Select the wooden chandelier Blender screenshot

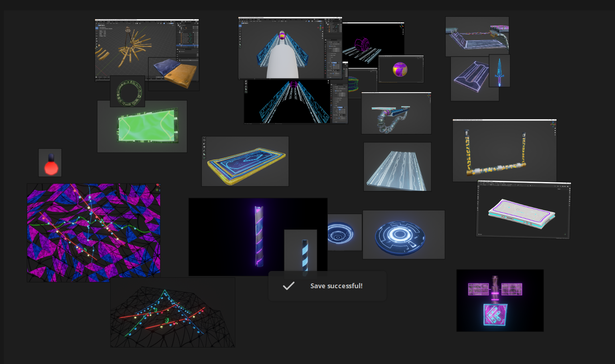(x=128, y=44)
